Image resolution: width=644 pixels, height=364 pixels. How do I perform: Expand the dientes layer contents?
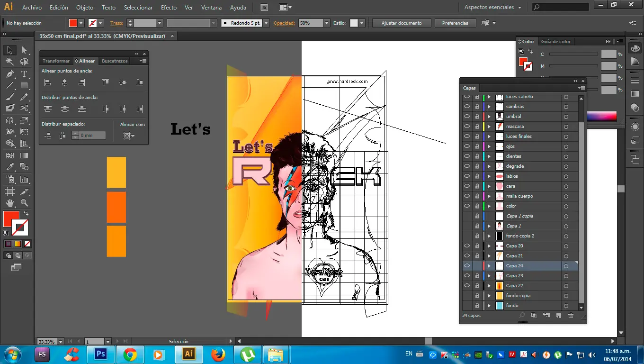[489, 156]
